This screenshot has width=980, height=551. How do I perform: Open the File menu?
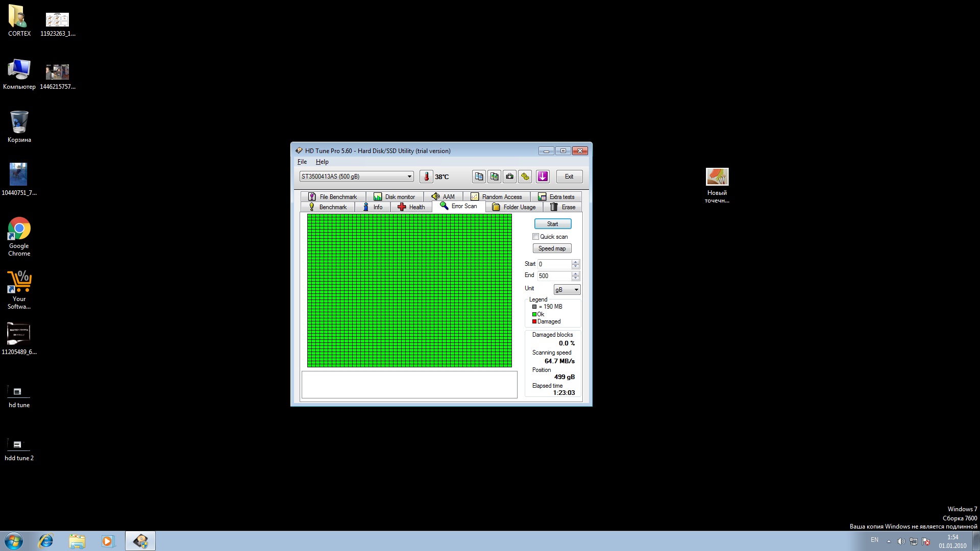302,162
